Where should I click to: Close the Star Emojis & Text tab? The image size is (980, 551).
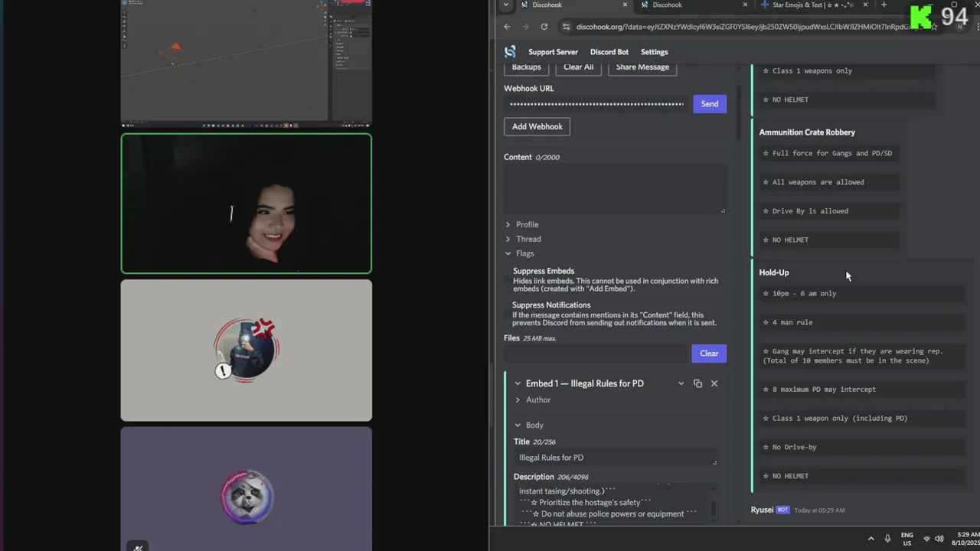(865, 5)
